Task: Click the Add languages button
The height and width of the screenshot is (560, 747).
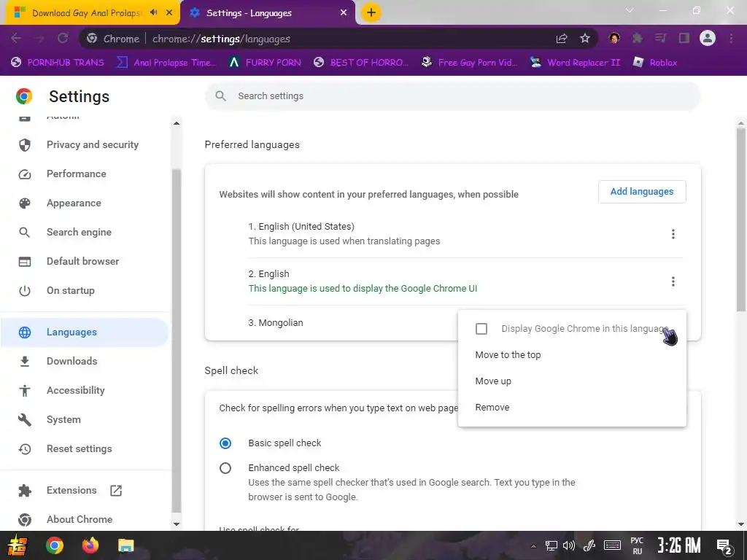Action: [642, 192]
